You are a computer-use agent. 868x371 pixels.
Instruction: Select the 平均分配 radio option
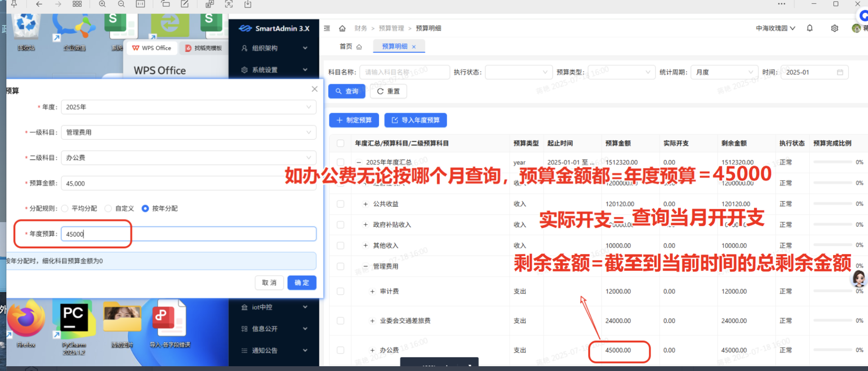(65, 209)
